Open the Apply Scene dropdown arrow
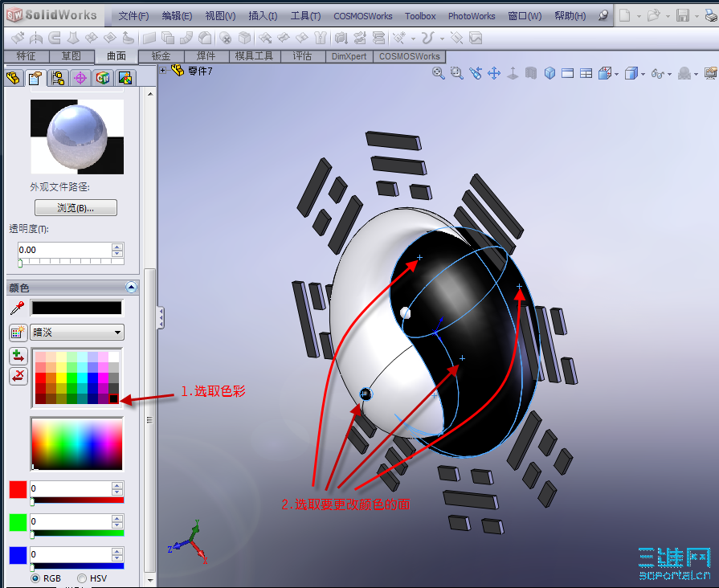The image size is (719, 588). (x=697, y=74)
